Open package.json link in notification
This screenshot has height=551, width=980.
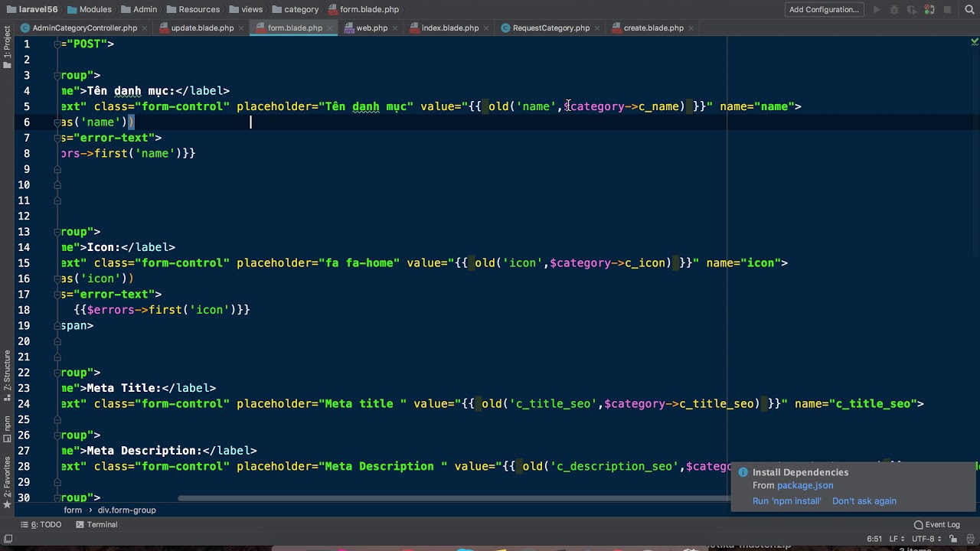pyautogui.click(x=805, y=485)
